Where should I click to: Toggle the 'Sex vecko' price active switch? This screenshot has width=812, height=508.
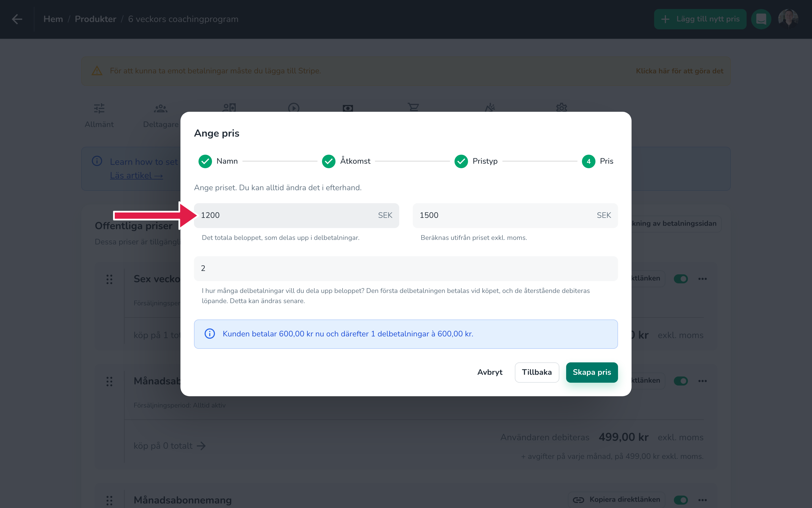coord(681,279)
